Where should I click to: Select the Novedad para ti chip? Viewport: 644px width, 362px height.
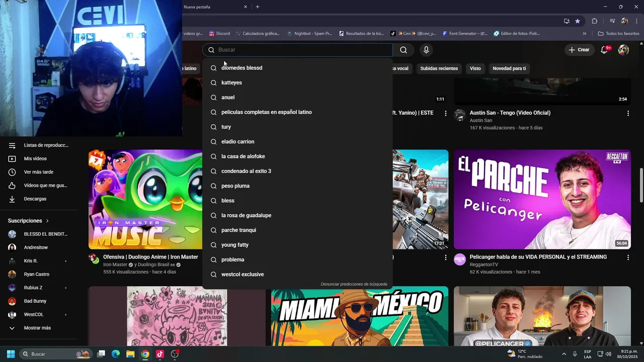pos(509,68)
